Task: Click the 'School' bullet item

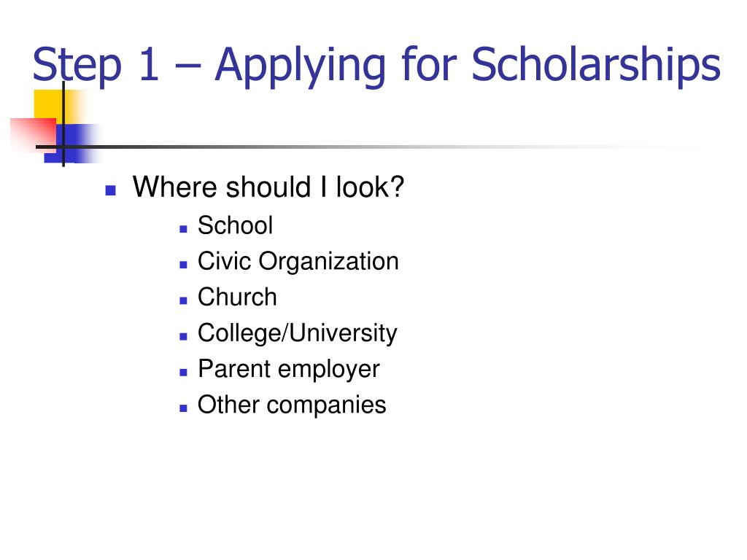Action: click(236, 225)
